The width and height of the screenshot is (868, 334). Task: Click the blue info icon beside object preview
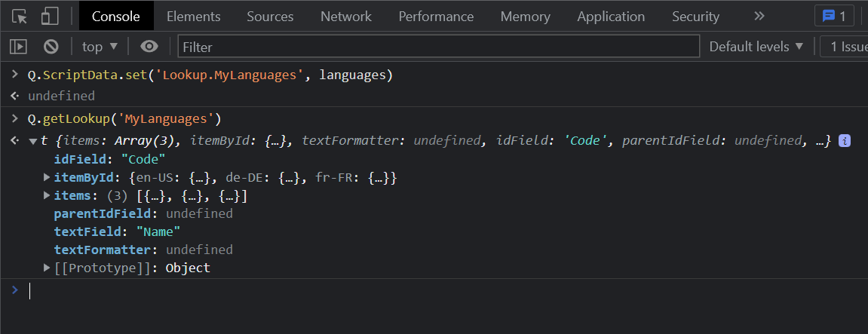pos(845,141)
